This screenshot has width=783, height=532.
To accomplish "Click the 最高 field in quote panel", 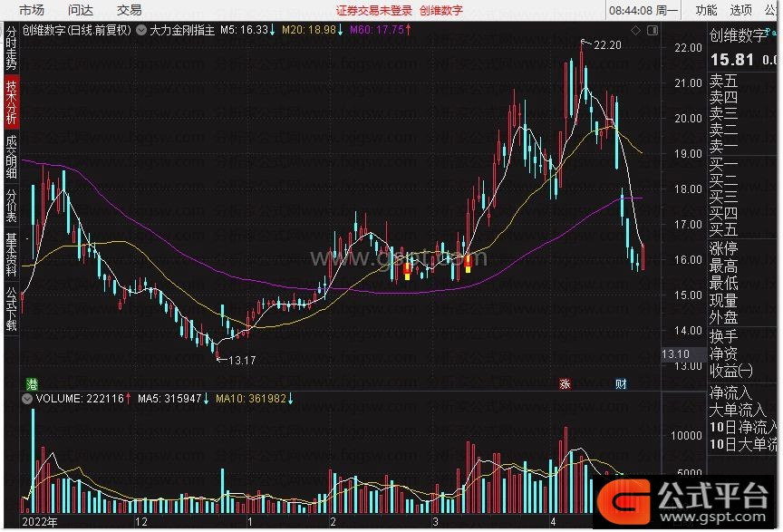I will point(723,266).
